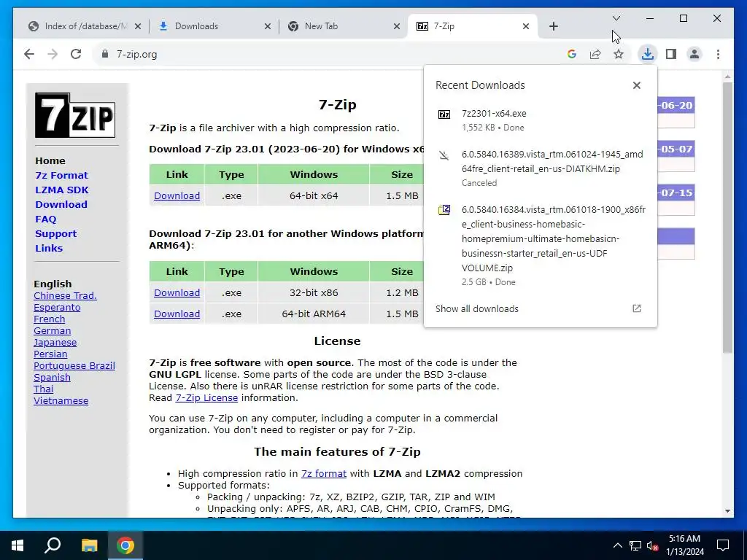Close the Index of /database tab
This screenshot has height=560, width=747.
tap(138, 26)
